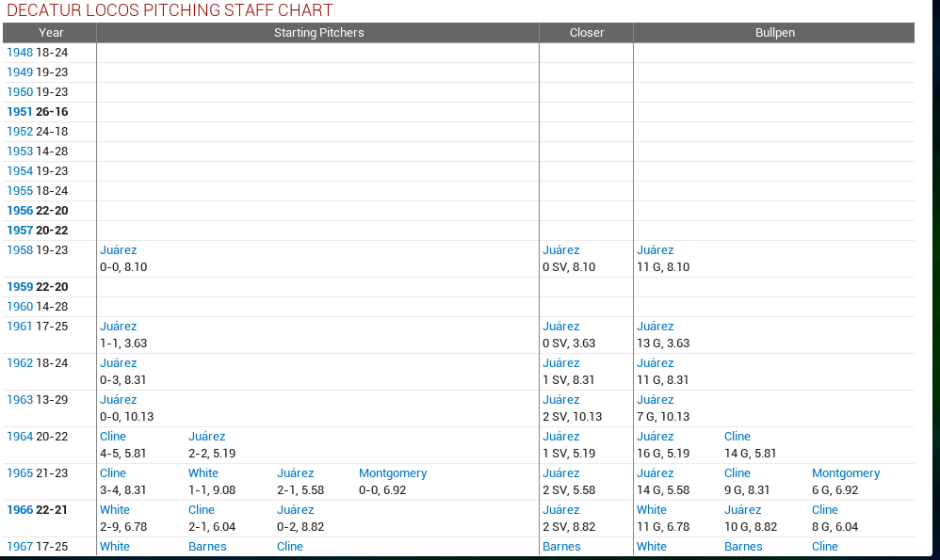Viewport: 940px width, 560px height.
Task: Open Cline in the 1964 Bullpen cell
Action: 737,437
